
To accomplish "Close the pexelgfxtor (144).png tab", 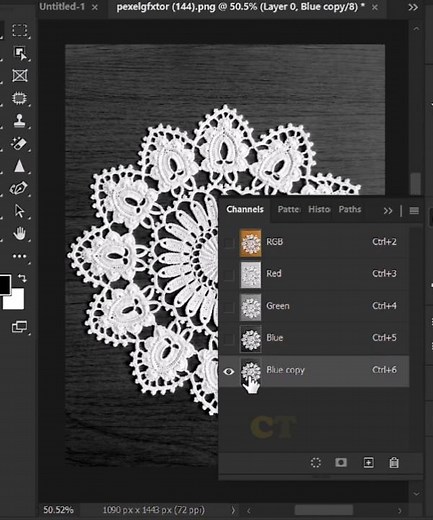I will coord(375,7).
